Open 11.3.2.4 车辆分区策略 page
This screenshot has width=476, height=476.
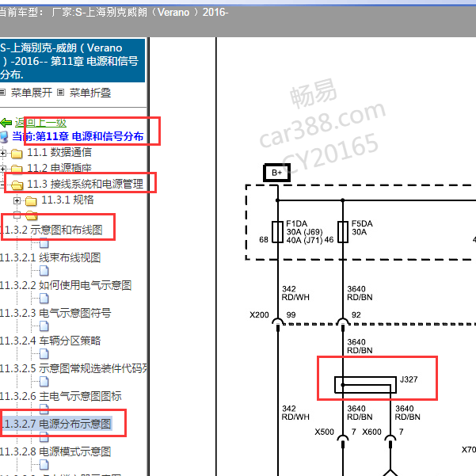coord(51,341)
